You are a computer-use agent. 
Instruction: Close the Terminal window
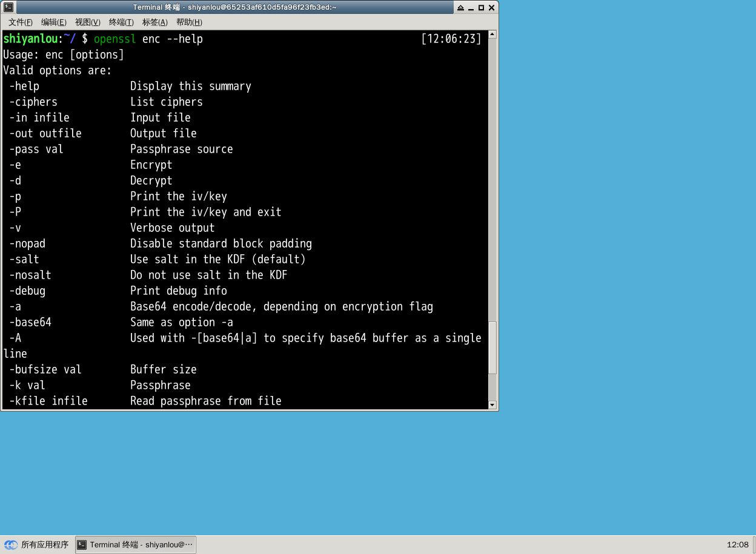pos(491,7)
